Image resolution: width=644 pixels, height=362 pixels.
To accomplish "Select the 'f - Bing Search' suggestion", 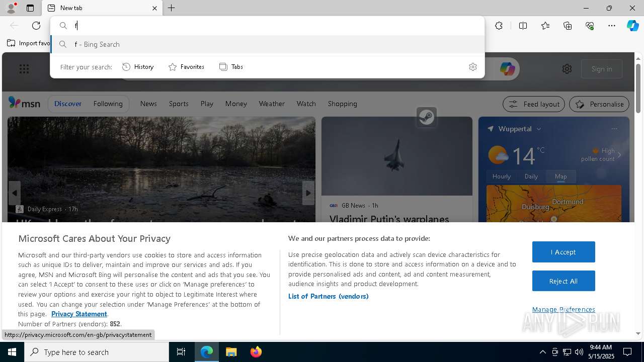I will 268,44.
